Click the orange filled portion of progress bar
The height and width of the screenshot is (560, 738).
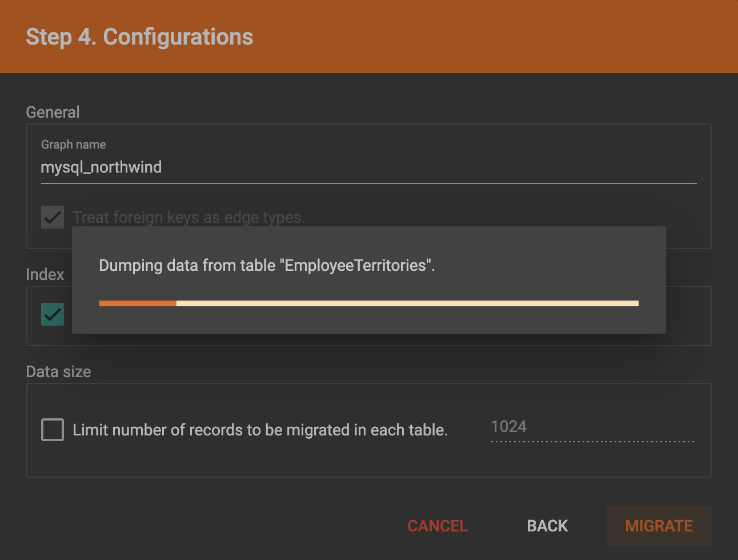(x=137, y=303)
